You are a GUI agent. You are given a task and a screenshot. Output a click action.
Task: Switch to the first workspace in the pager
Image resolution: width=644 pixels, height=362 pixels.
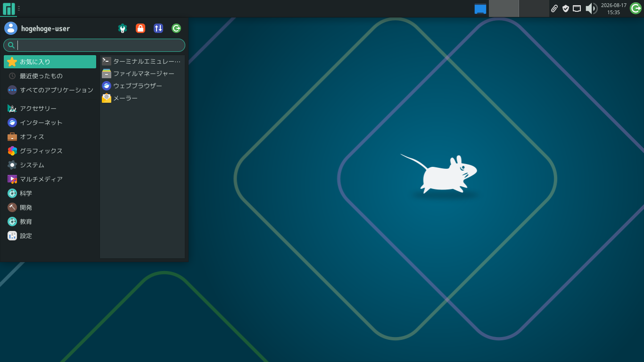(504, 8)
